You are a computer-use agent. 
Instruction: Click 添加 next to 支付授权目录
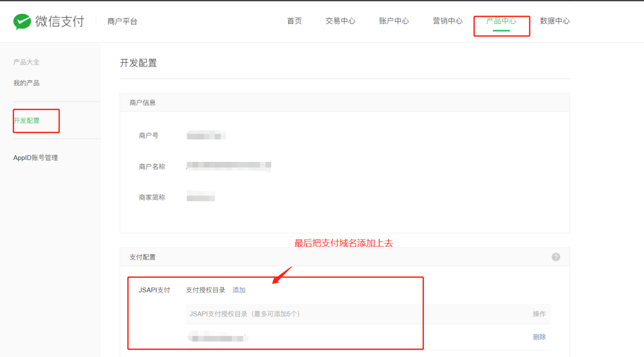pyautogui.click(x=239, y=290)
